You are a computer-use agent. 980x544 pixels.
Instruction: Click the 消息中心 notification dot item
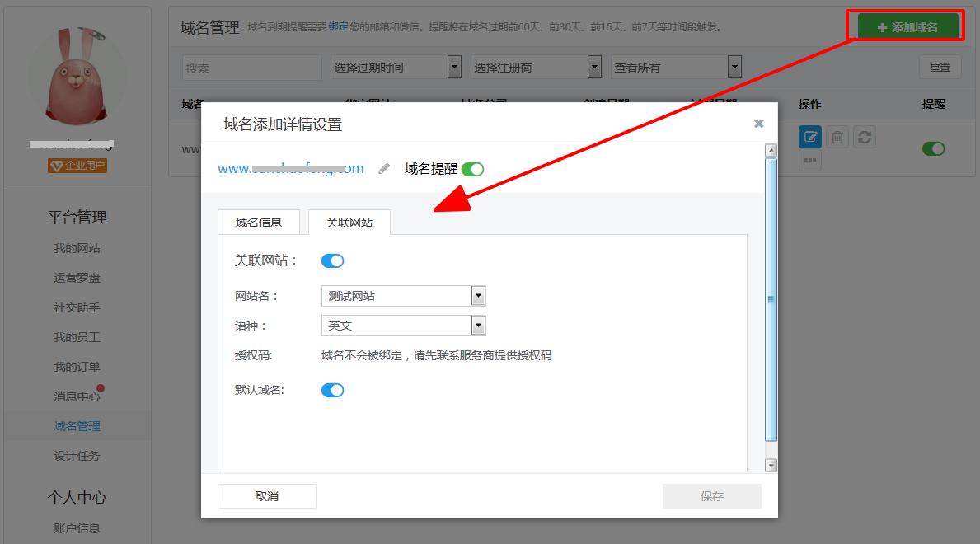click(x=77, y=396)
